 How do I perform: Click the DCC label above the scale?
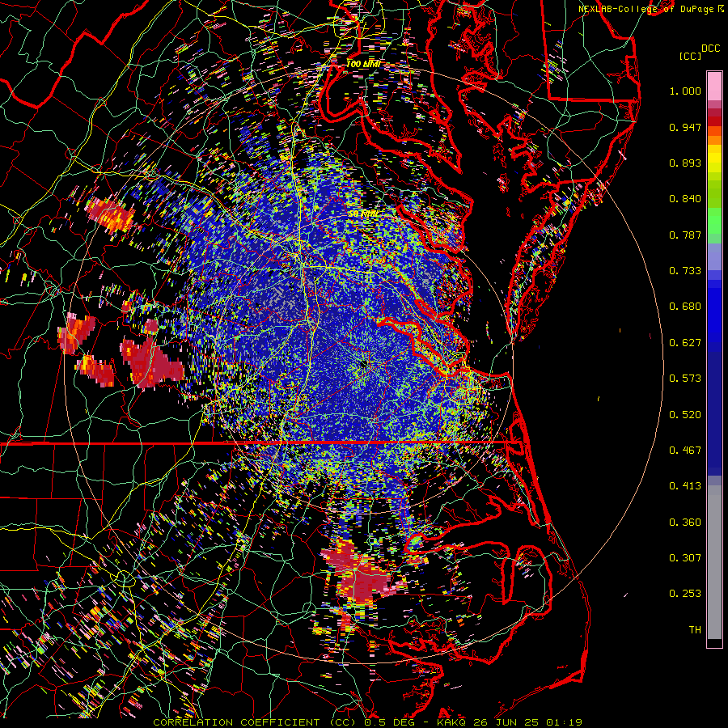(711, 49)
